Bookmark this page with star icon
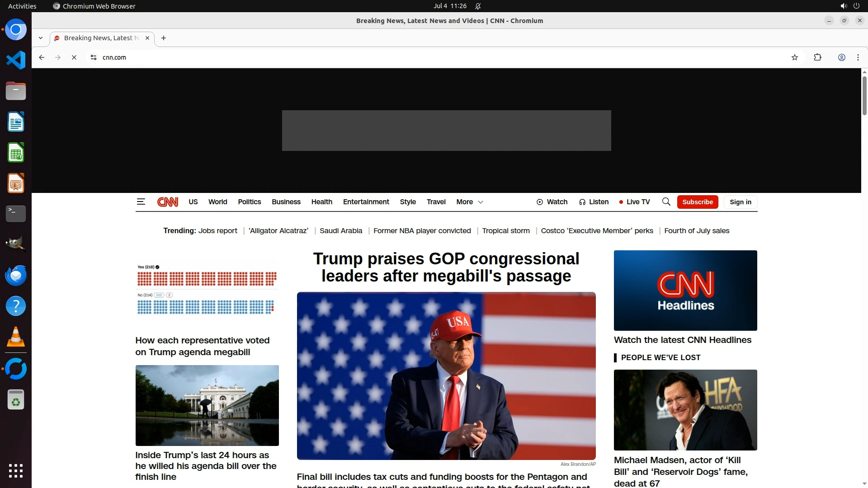The height and width of the screenshot is (488, 868). 795,57
